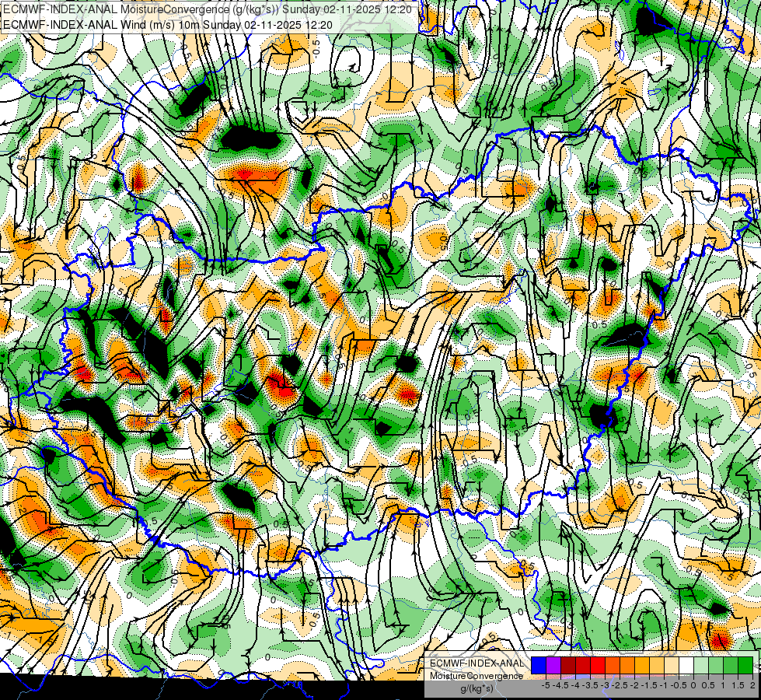Viewport: 761px width, 700px height.
Task: Pick the darkest maroon-red legend swatch
Action: (x=568, y=666)
